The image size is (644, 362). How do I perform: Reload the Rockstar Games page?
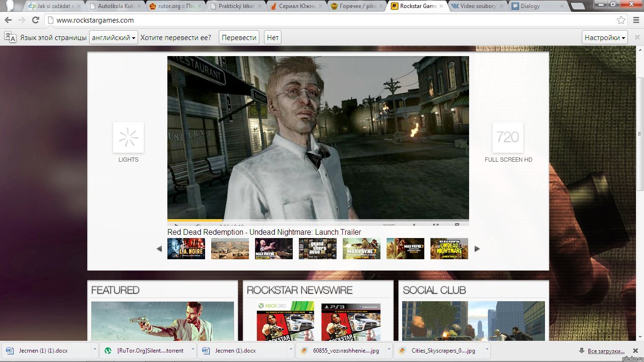35,20
